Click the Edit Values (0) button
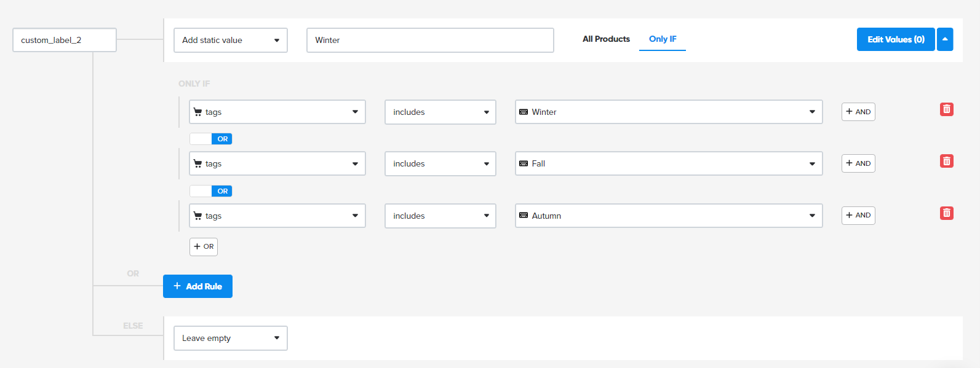 (x=895, y=39)
